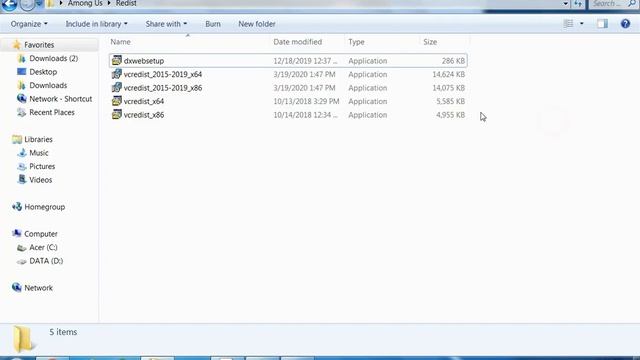
Task: Click the Favorites star icon
Action: tap(17, 44)
